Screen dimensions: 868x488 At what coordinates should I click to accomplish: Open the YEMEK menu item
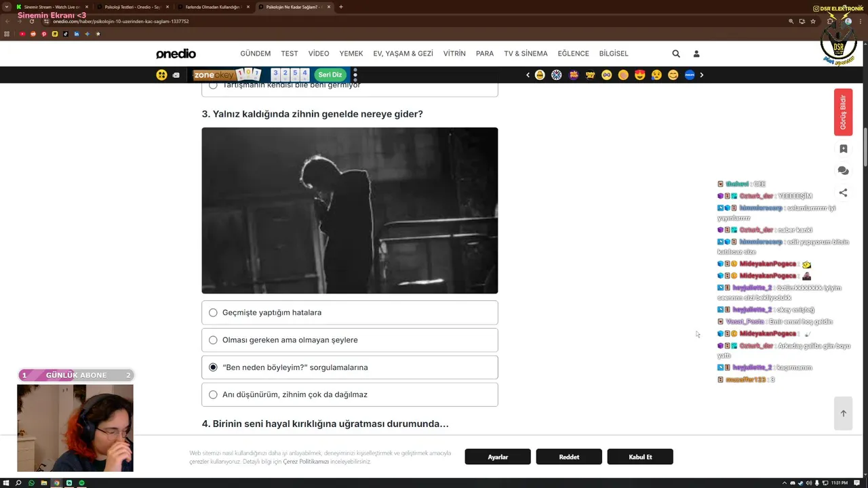tap(351, 54)
